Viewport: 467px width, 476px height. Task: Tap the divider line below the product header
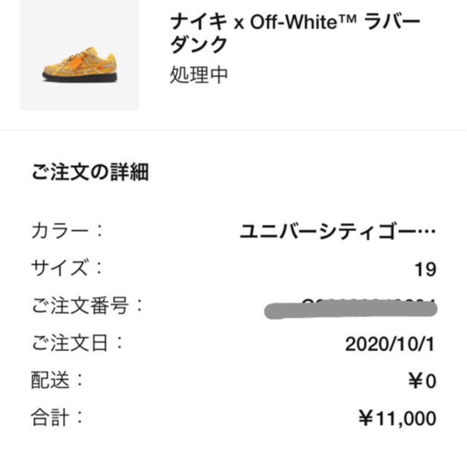click(234, 130)
